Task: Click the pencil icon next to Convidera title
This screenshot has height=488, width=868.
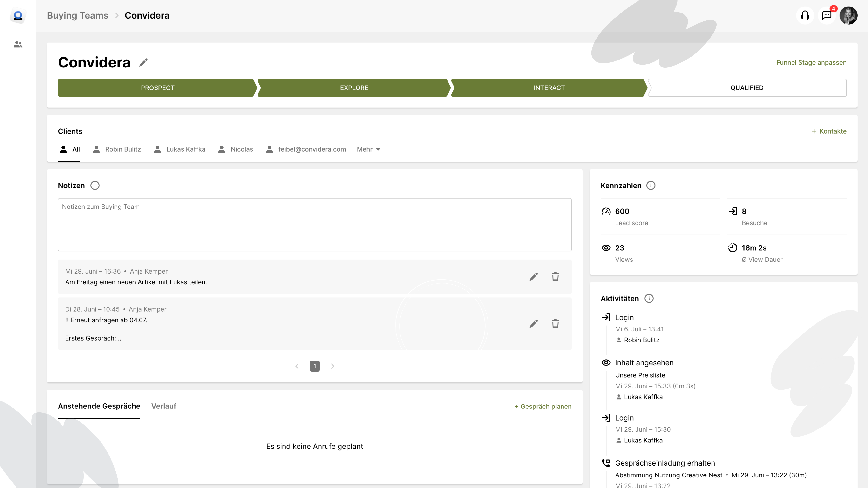Action: coord(143,63)
